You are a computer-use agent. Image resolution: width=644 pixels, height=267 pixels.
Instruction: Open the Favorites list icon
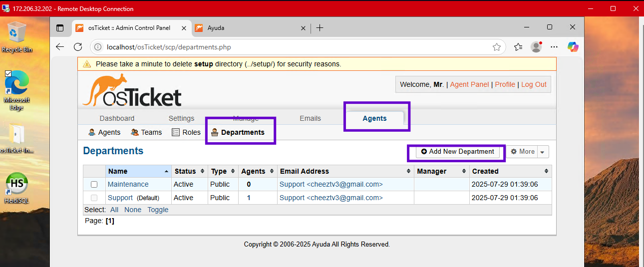[x=518, y=47]
